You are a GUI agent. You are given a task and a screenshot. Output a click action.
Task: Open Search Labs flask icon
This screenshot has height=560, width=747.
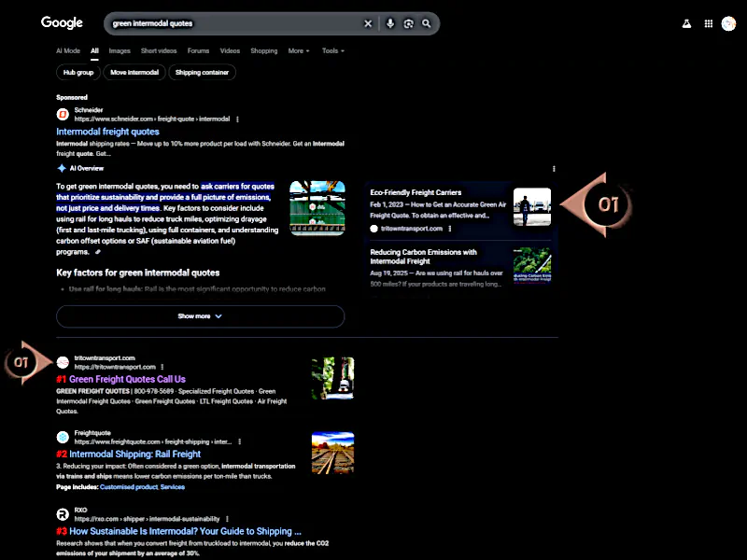pyautogui.click(x=685, y=23)
